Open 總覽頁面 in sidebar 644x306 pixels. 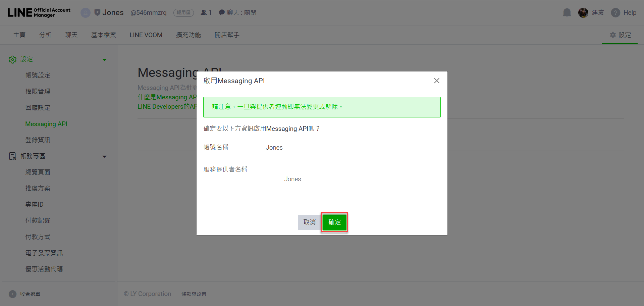click(x=38, y=172)
